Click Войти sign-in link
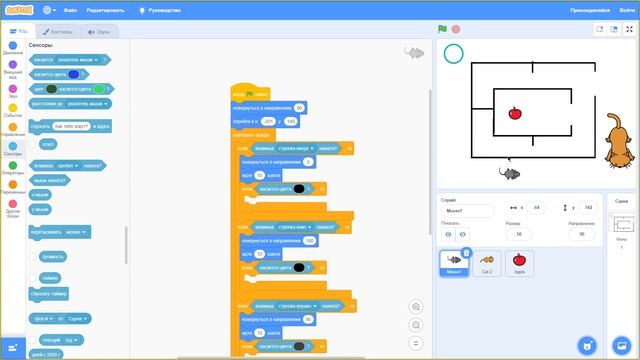The height and width of the screenshot is (360, 640). 627,10
